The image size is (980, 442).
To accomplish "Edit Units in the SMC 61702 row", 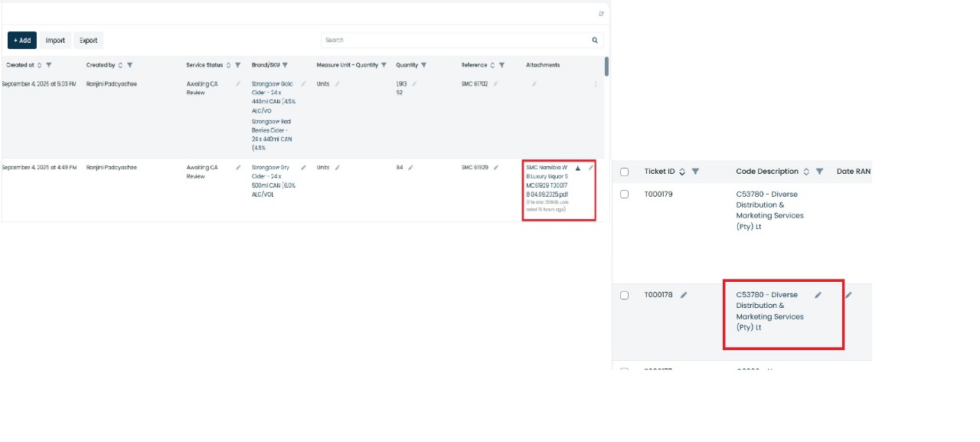I will (x=338, y=83).
